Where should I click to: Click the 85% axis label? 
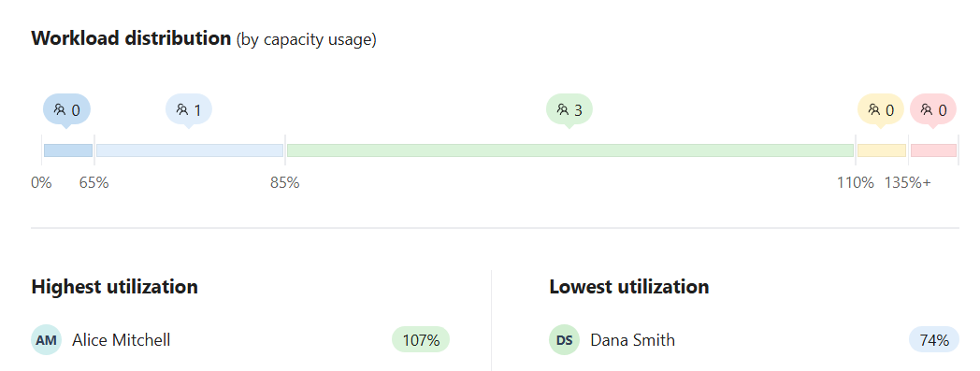click(x=285, y=183)
